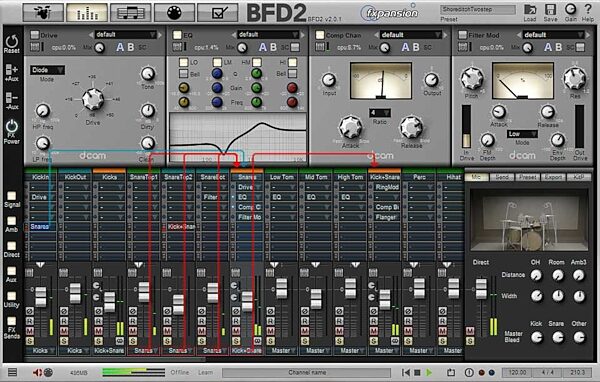600x382 pixels.
Task: Open the Filter Mod preset dropdown
Action: click(x=553, y=35)
